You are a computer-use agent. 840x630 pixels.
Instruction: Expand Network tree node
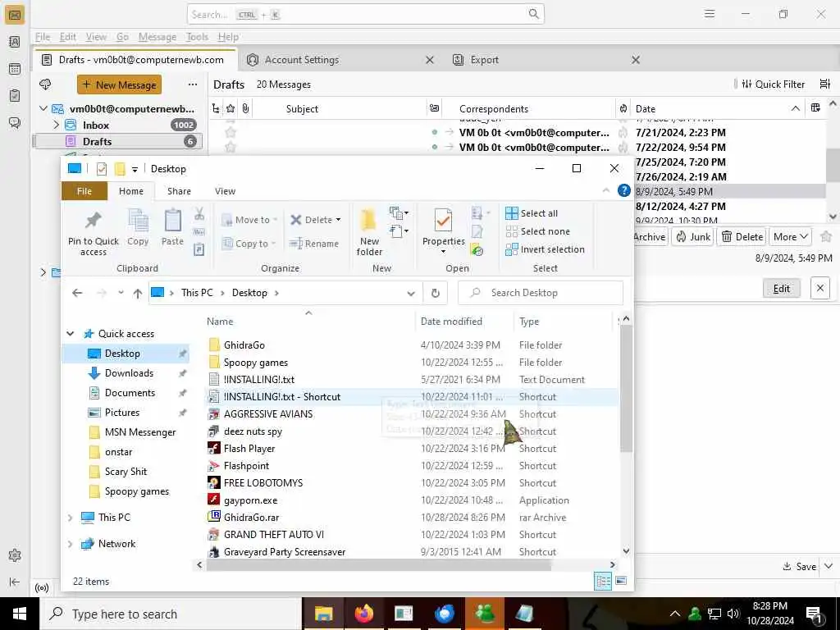[x=70, y=544]
